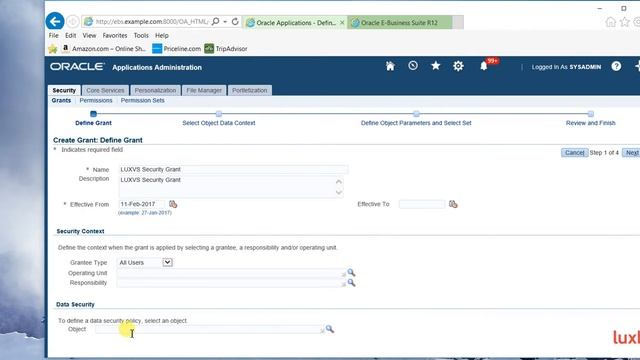The height and width of the screenshot is (360, 640).
Task: Click into the Effective From date field
Action: pos(141,204)
